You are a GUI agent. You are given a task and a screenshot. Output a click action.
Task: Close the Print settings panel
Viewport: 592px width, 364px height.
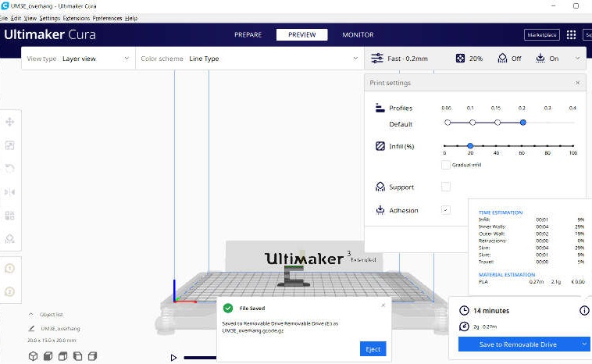pos(577,83)
